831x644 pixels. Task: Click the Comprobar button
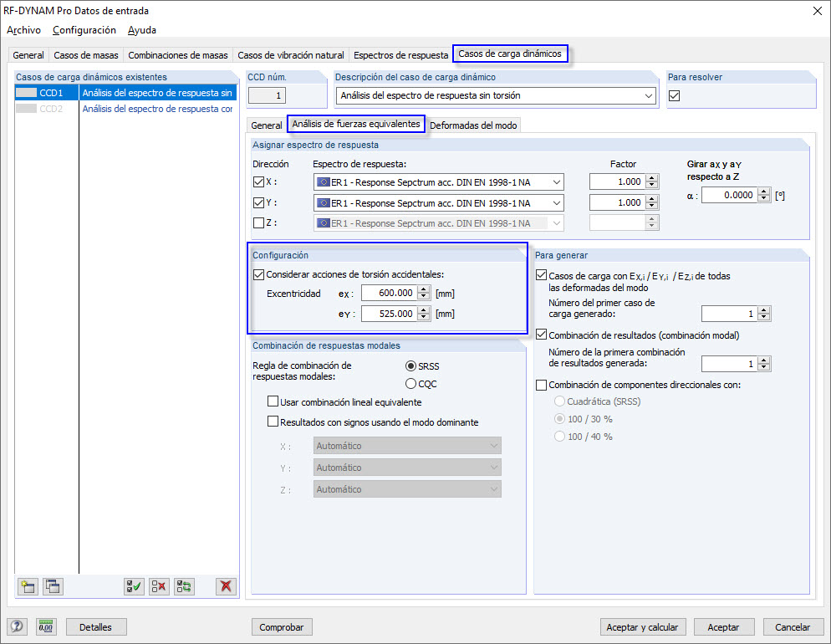282,626
